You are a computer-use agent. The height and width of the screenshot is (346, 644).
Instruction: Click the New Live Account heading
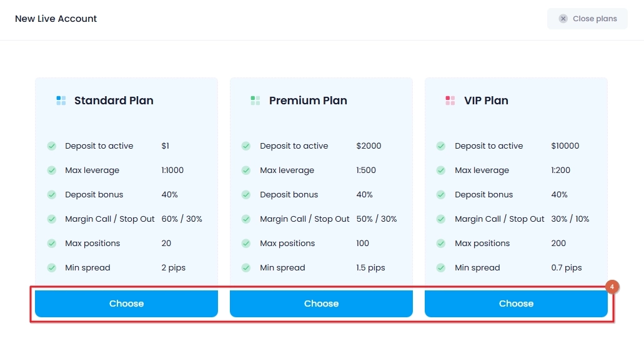(x=56, y=19)
